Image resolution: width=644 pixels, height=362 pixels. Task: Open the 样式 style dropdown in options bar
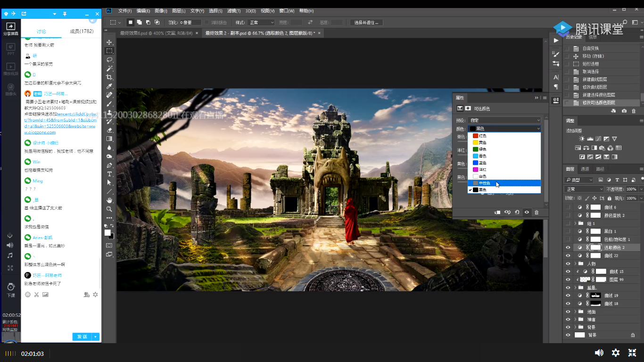[261, 22]
